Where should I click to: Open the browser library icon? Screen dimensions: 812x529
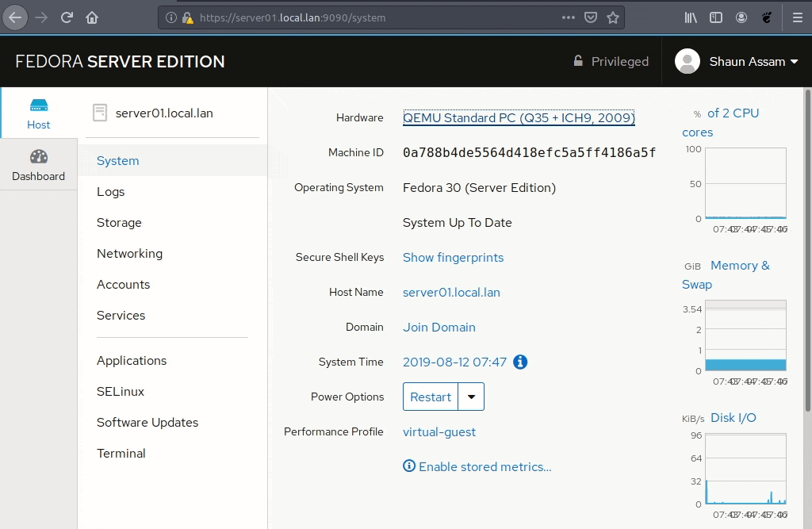pyautogui.click(x=691, y=17)
